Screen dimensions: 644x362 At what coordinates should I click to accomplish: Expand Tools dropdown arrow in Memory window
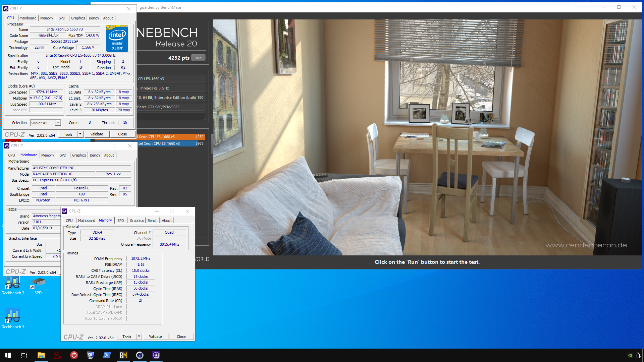(x=139, y=337)
